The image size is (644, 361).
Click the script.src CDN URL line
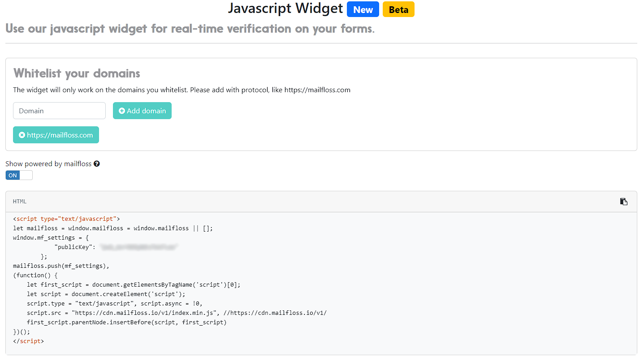click(x=177, y=313)
